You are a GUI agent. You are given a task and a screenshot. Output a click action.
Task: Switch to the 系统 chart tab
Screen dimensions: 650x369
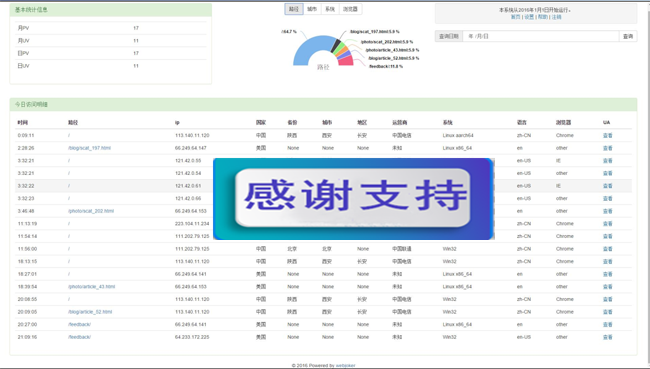pyautogui.click(x=330, y=9)
